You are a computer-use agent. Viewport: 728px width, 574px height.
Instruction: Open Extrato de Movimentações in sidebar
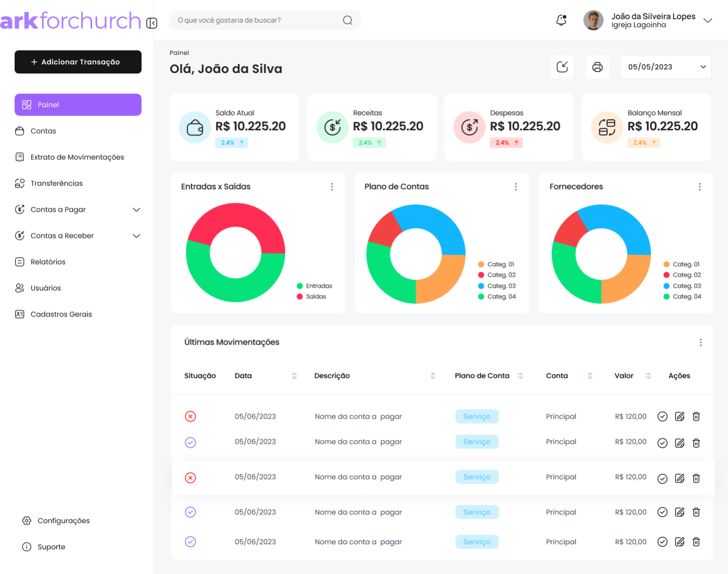[x=77, y=157]
